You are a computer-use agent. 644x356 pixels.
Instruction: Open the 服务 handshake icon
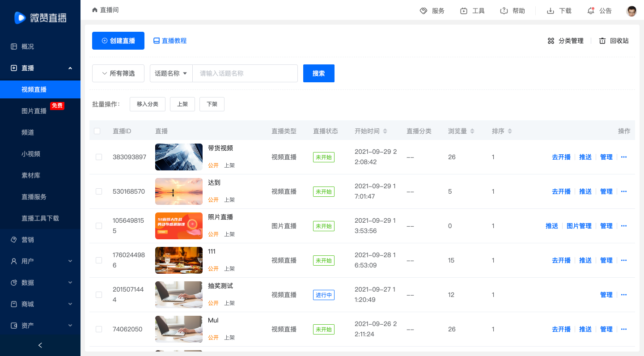pyautogui.click(x=424, y=11)
